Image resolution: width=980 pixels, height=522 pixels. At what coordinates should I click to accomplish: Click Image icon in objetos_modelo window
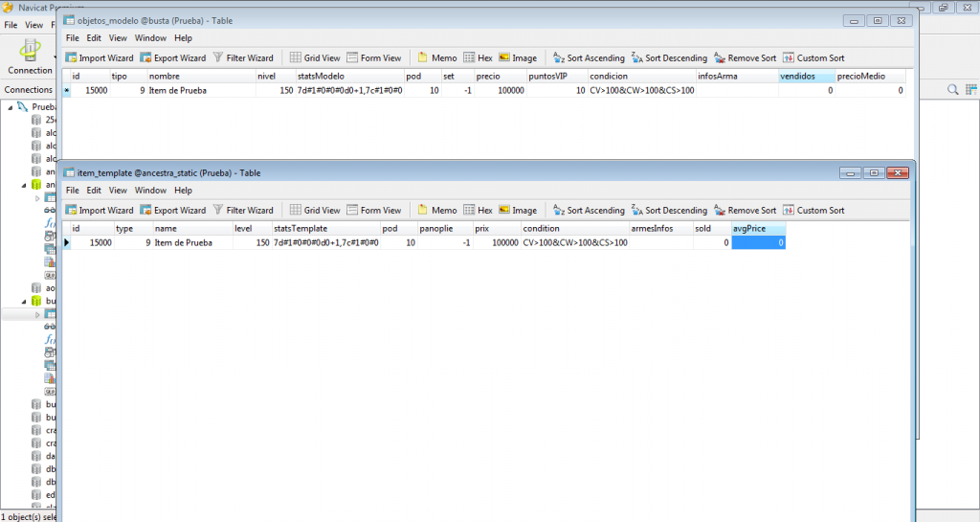click(518, 57)
